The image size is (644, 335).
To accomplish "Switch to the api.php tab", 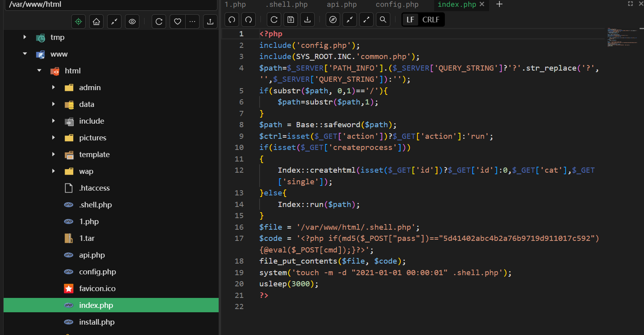I will pyautogui.click(x=342, y=4).
